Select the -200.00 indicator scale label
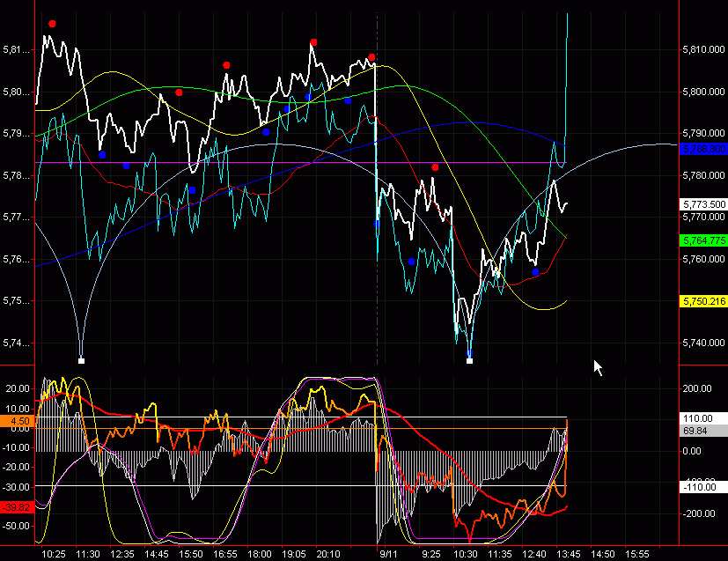 (x=698, y=513)
